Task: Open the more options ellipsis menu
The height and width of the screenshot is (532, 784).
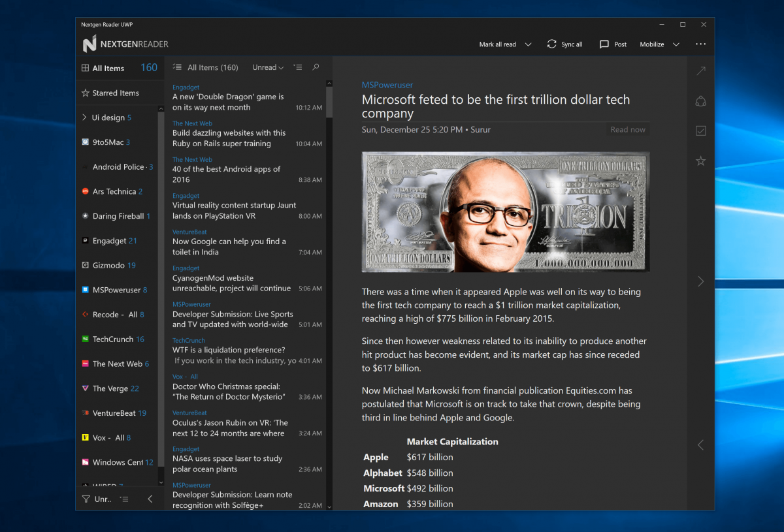Action: pyautogui.click(x=700, y=44)
